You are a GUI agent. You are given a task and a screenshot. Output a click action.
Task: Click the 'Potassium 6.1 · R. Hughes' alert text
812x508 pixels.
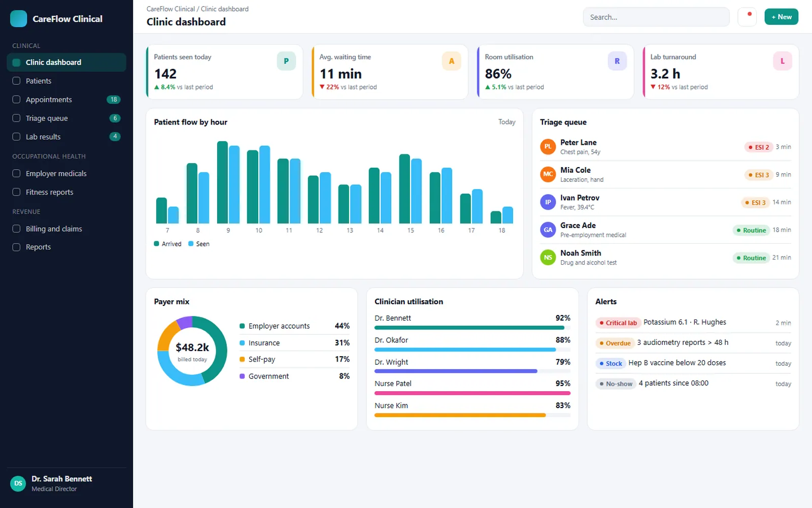point(685,322)
